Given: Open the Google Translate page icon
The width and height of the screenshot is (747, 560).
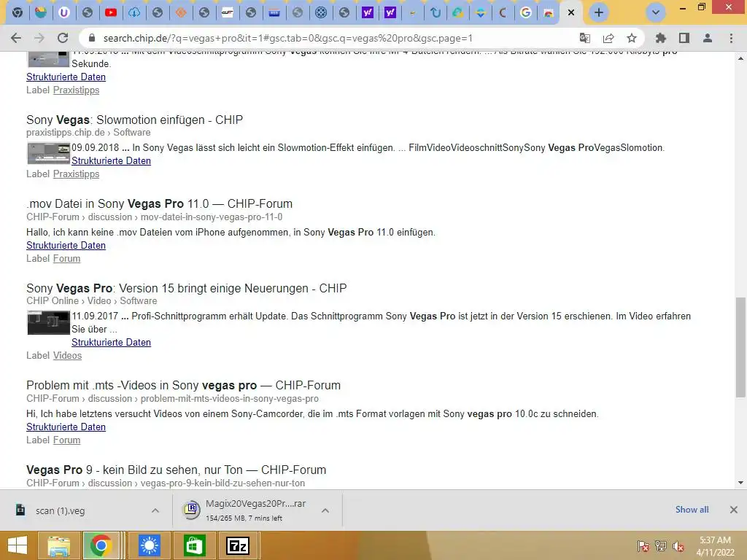Looking at the screenshot, I should (584, 38).
